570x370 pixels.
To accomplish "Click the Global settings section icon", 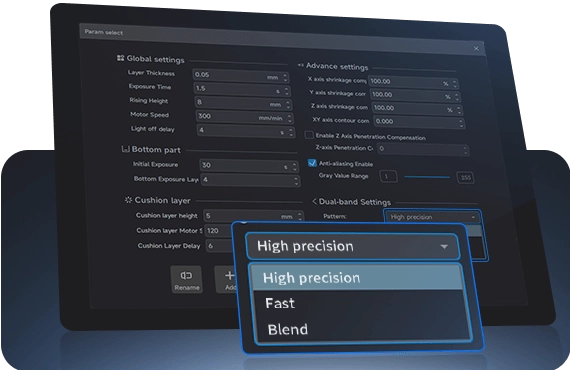I will pyautogui.click(x=121, y=58).
